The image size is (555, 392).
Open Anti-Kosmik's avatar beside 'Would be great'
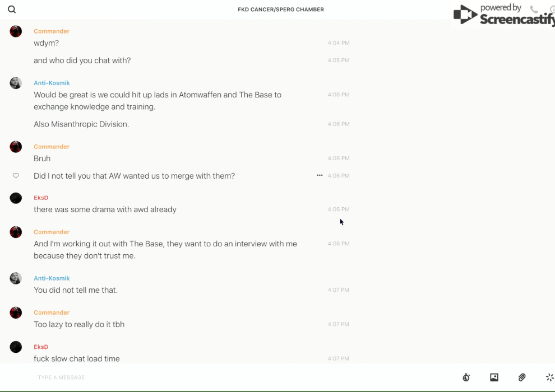pos(16,83)
